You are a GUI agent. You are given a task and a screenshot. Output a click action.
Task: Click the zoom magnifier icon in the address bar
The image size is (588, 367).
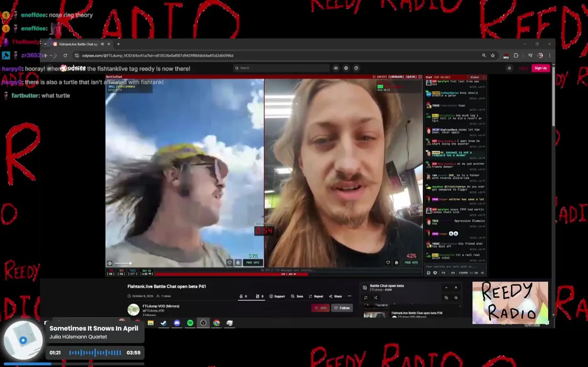click(x=484, y=56)
